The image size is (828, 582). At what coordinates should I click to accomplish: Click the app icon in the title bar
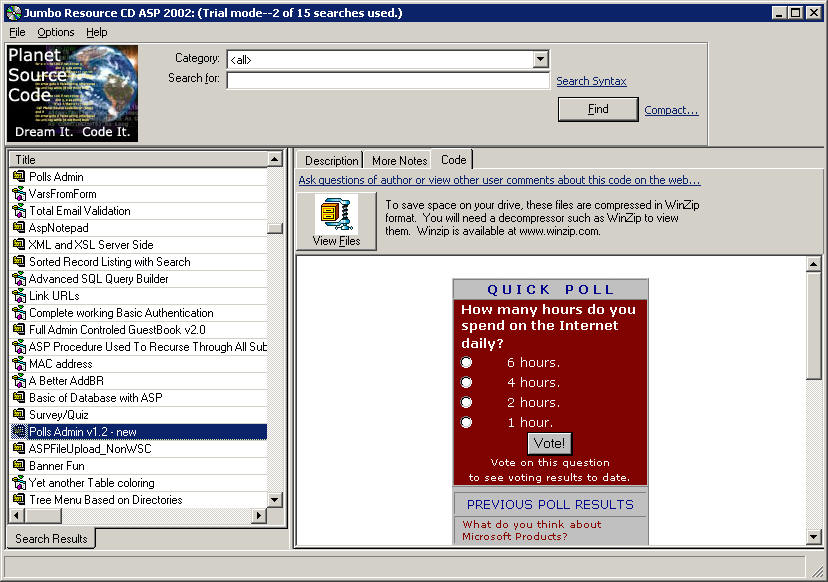point(13,13)
